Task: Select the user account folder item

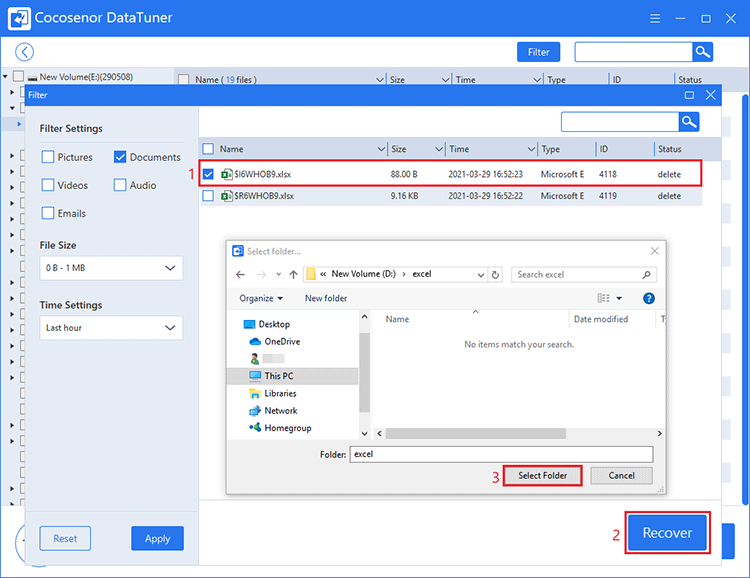Action: (267, 358)
